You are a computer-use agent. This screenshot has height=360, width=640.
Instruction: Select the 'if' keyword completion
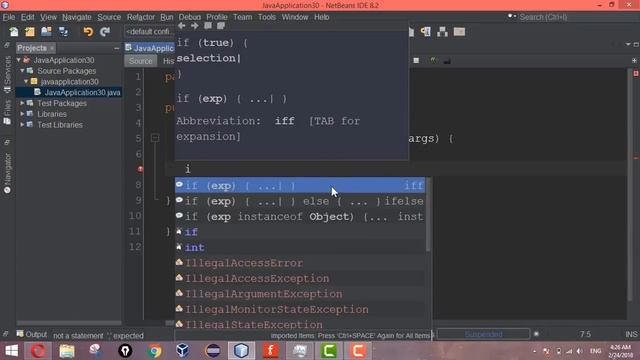click(300, 232)
